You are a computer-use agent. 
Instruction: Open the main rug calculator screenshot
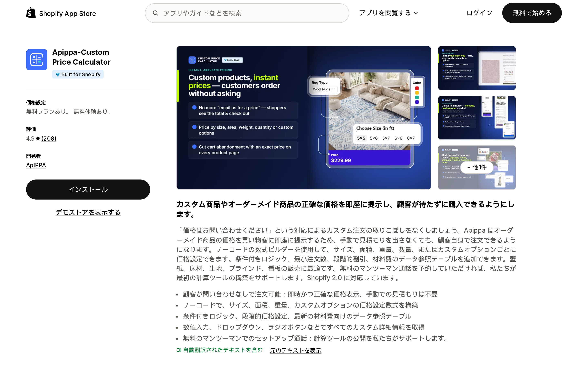tap(304, 118)
